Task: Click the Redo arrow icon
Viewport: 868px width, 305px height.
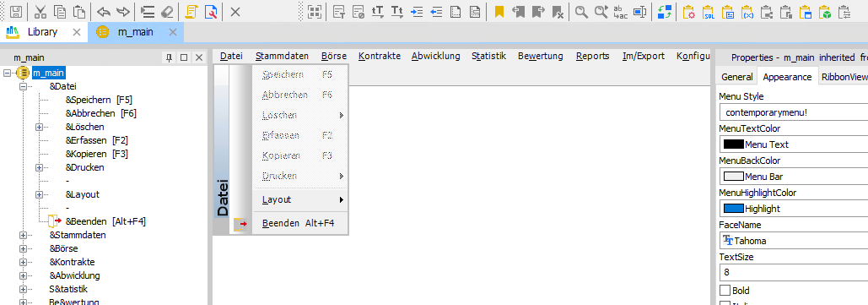Action: click(123, 12)
